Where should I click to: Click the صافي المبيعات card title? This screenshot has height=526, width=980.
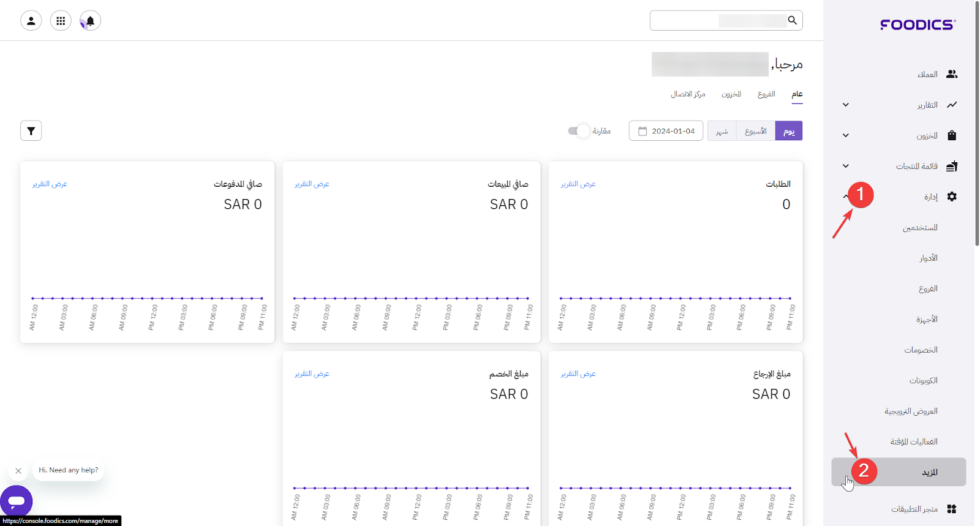pyautogui.click(x=508, y=184)
